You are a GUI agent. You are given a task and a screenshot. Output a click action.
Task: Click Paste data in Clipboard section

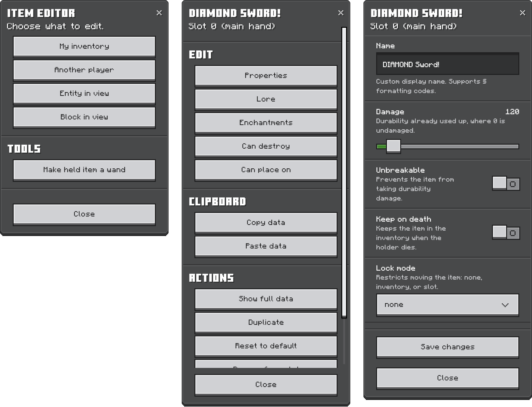pos(266,246)
